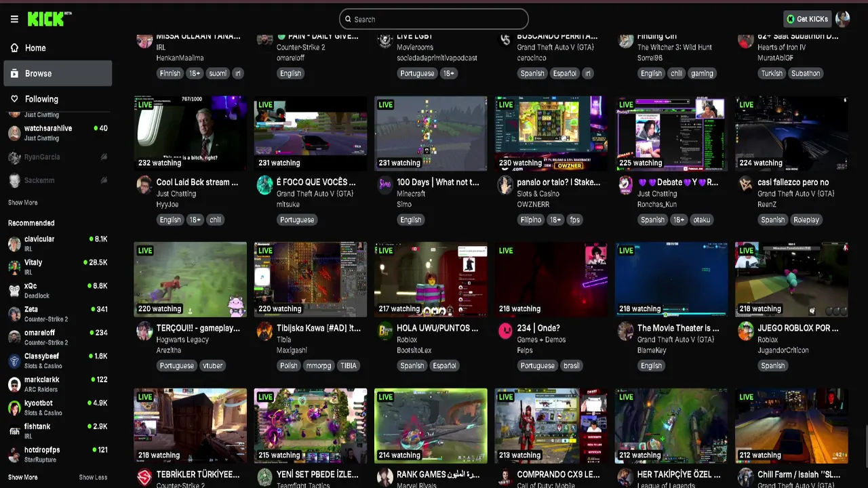Open fishtank avatar in sidebar
Image resolution: width=868 pixels, height=488 pixels.
click(x=14, y=431)
